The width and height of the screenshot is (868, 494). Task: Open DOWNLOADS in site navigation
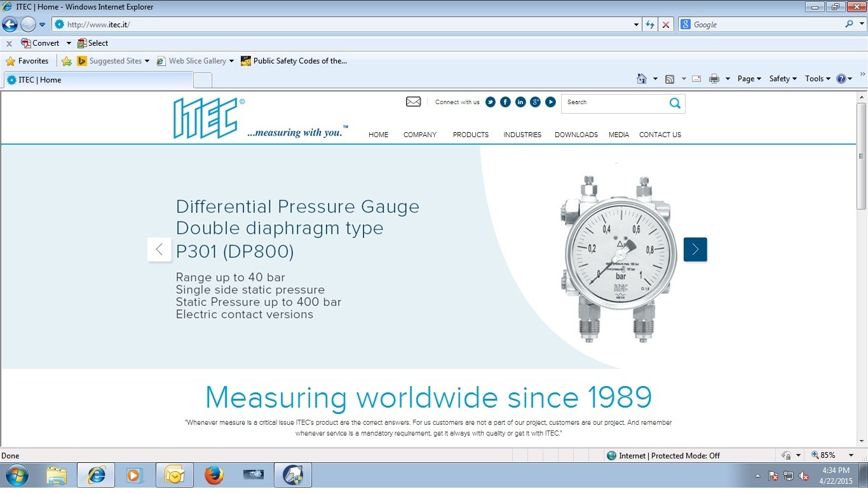tap(576, 135)
